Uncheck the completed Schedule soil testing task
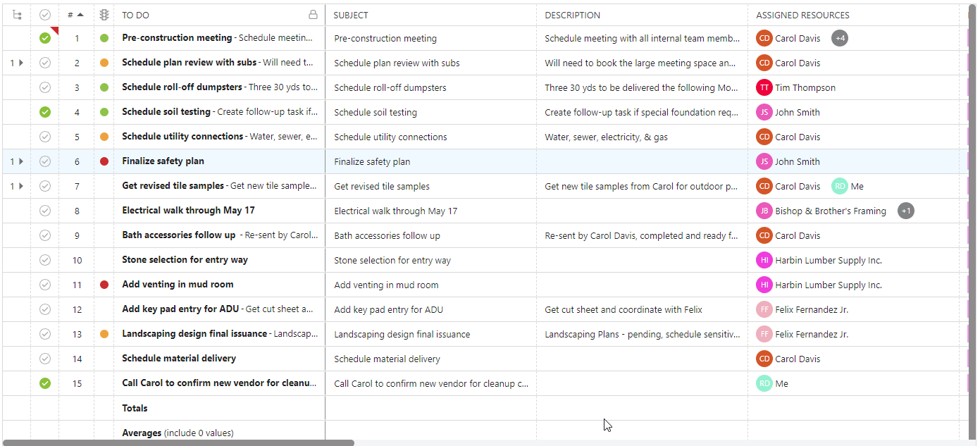The height and width of the screenshot is (446, 980). pos(44,112)
